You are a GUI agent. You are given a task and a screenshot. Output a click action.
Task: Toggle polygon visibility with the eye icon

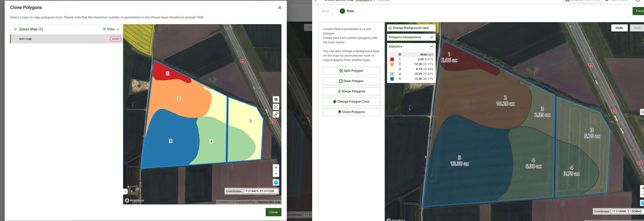pyautogui.click(x=276, y=99)
